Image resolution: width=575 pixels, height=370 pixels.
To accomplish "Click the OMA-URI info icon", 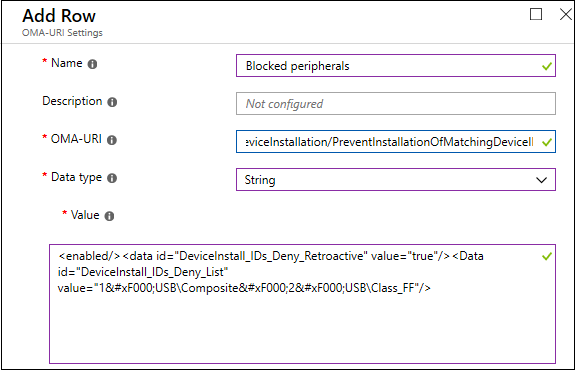I will (x=112, y=140).
